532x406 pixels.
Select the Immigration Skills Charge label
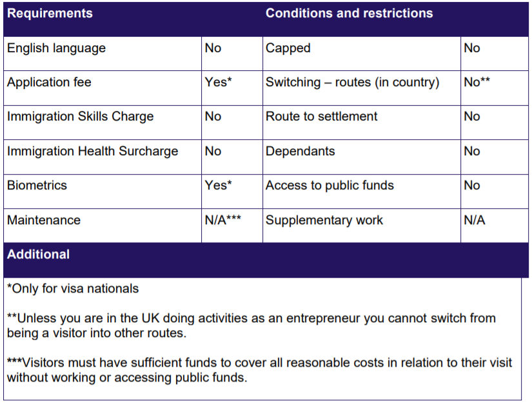tap(81, 117)
